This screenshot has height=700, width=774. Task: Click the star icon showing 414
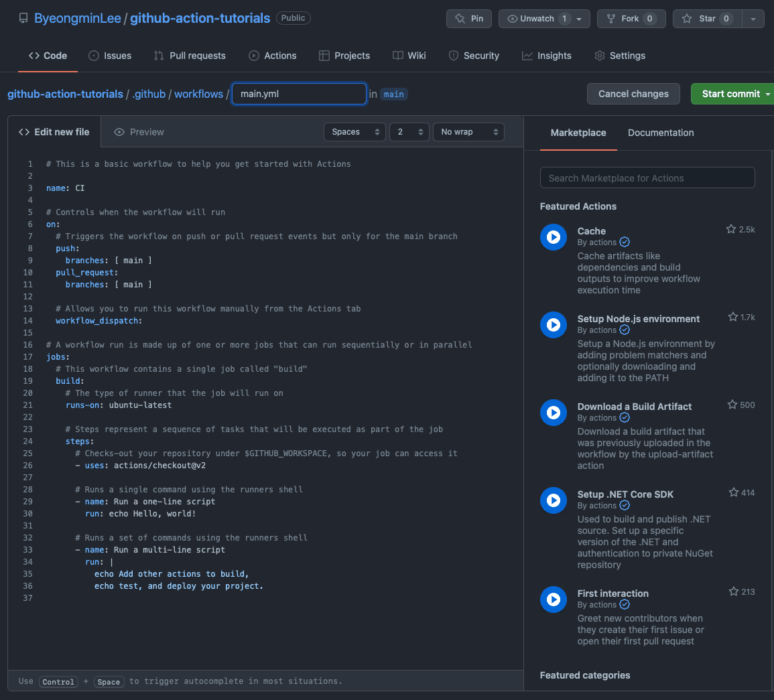tap(734, 492)
